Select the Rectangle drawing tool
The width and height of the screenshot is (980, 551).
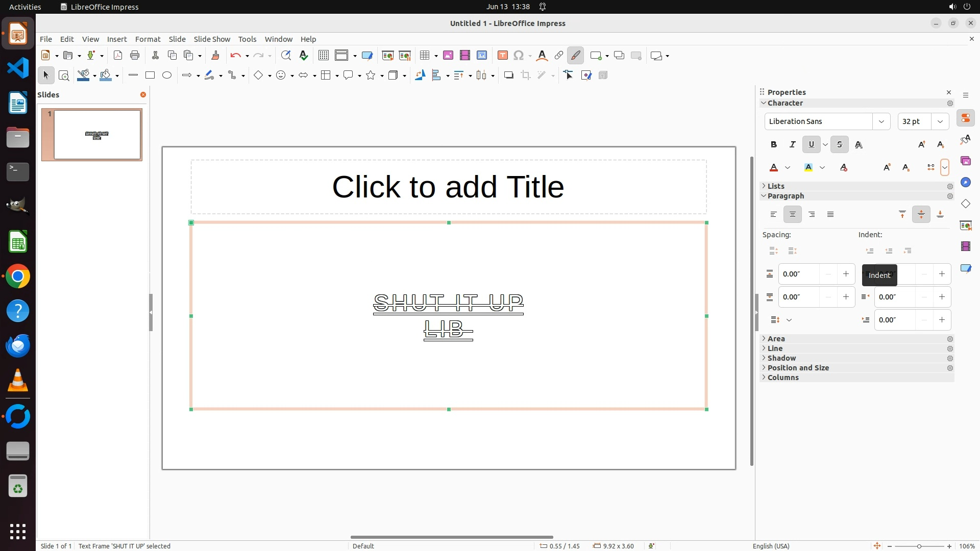pos(150,75)
